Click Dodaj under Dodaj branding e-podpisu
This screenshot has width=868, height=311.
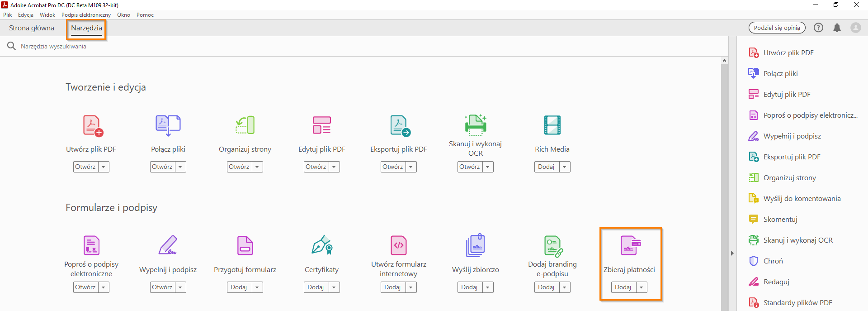(547, 287)
